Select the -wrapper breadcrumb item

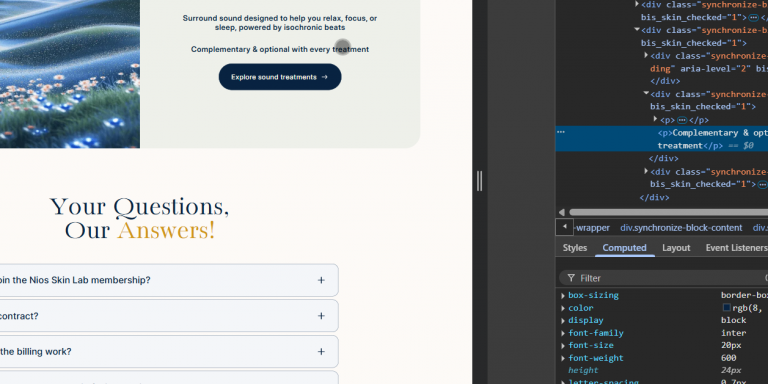click(593, 228)
